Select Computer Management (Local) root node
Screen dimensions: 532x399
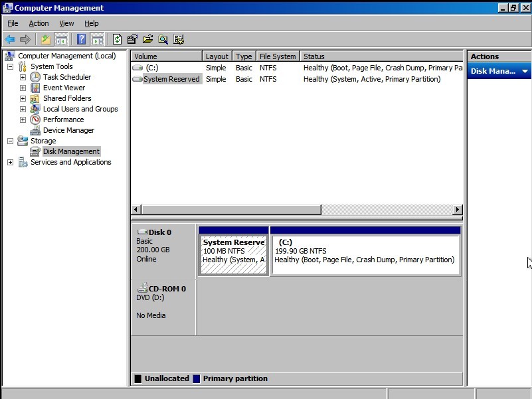[67, 56]
